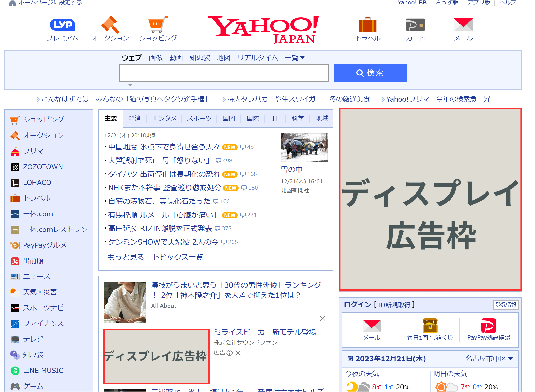Close the ミライスピーカー ad with X
Image resolution: width=535 pixels, height=392 pixels.
click(x=238, y=353)
